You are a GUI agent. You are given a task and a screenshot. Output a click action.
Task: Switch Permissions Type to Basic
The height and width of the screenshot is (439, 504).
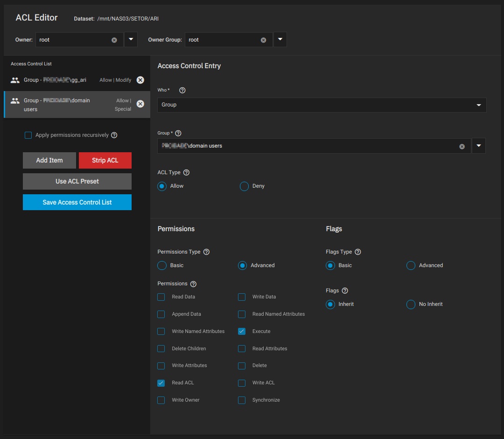click(x=162, y=266)
